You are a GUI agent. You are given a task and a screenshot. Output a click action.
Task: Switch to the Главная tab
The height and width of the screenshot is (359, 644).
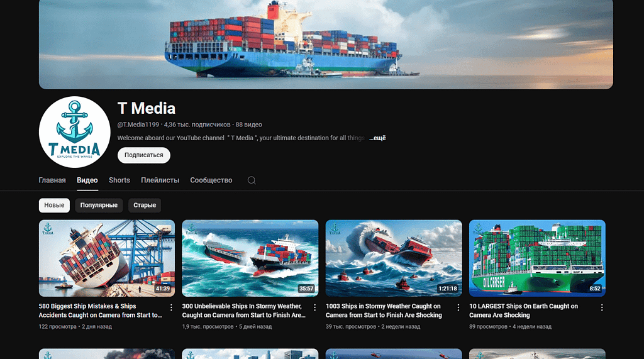click(52, 180)
